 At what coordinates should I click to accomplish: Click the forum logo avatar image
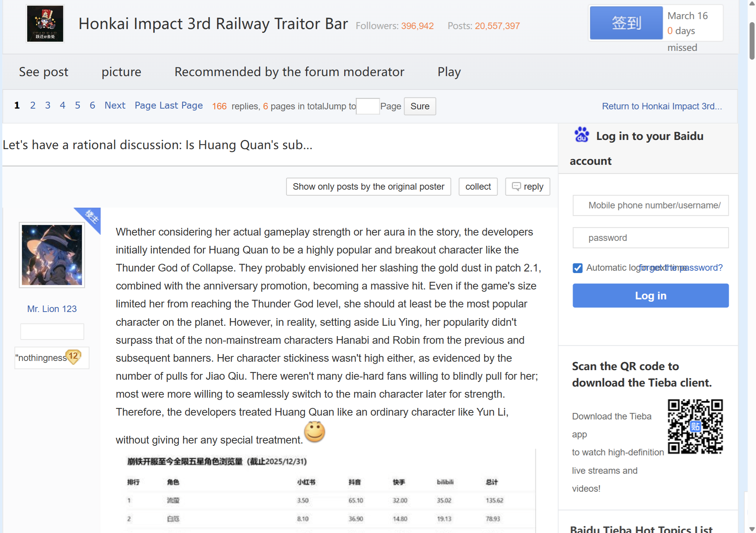45,24
